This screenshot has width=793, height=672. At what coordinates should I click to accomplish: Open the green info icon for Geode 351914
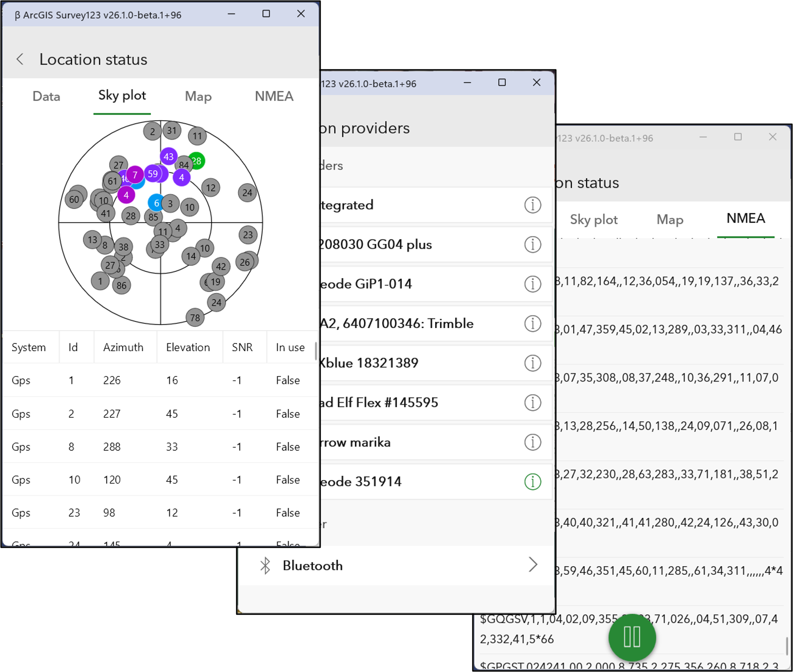[x=532, y=482]
